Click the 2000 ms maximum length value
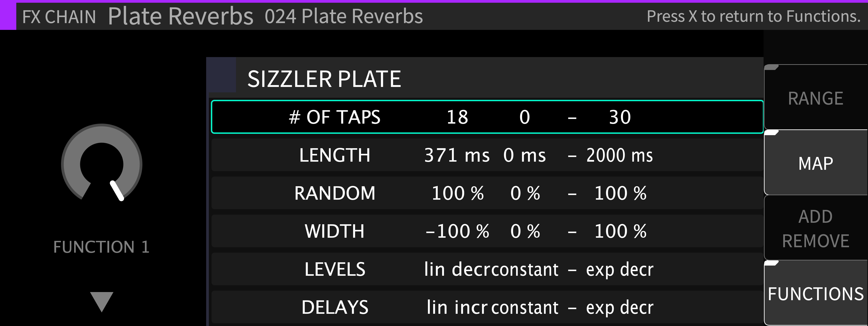 tap(620, 155)
